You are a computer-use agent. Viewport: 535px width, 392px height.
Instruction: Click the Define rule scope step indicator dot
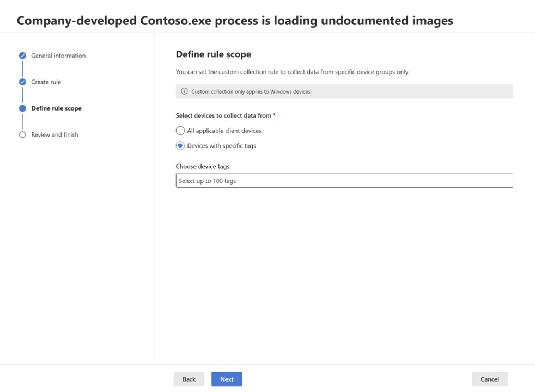tap(22, 108)
